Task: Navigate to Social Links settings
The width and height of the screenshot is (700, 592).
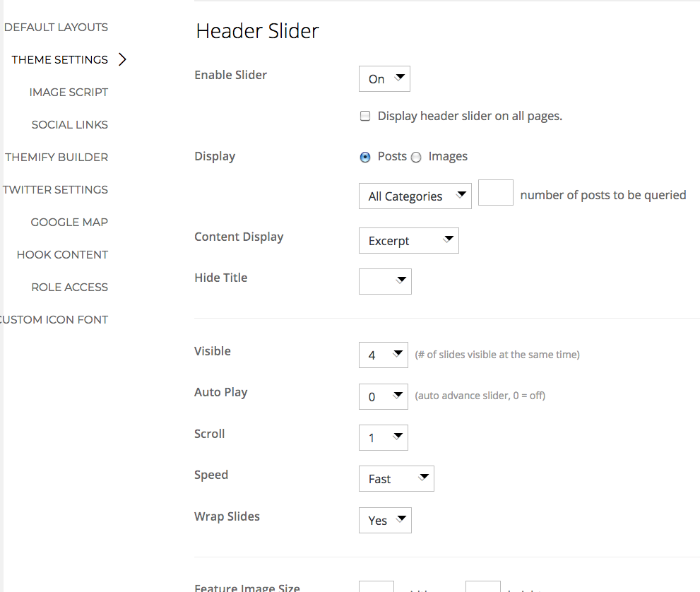Action: coord(69,125)
